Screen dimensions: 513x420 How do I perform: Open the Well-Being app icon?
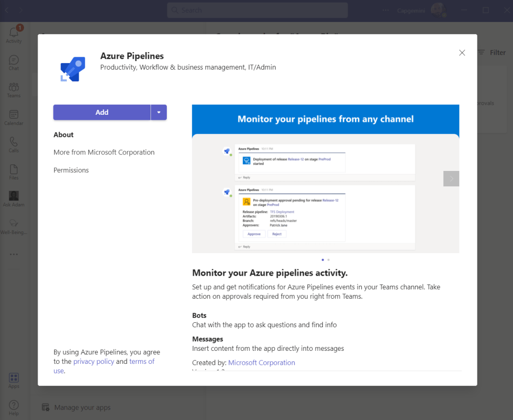click(x=14, y=226)
